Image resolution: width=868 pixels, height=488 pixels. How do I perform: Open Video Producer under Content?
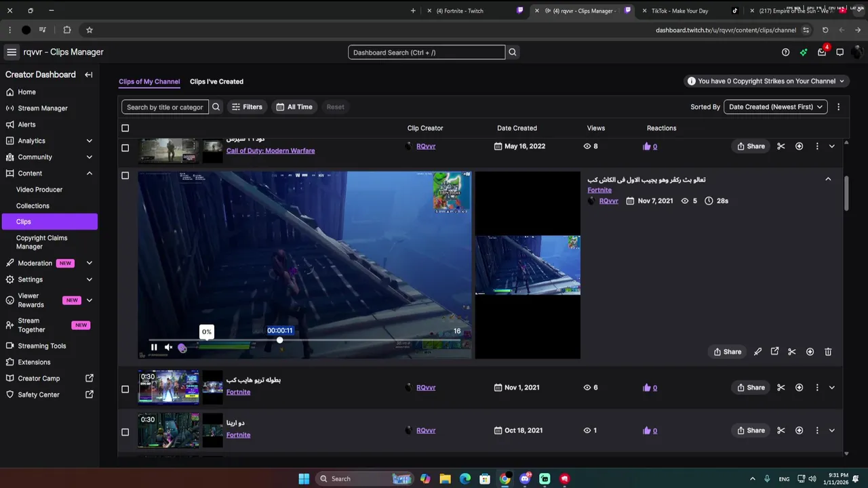pyautogui.click(x=39, y=190)
